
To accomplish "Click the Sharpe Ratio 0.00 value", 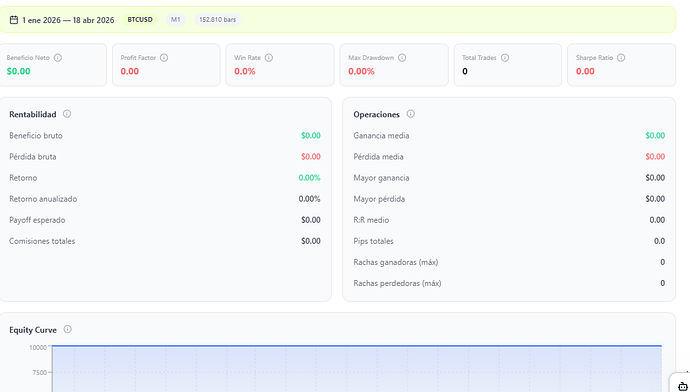I will point(585,71).
